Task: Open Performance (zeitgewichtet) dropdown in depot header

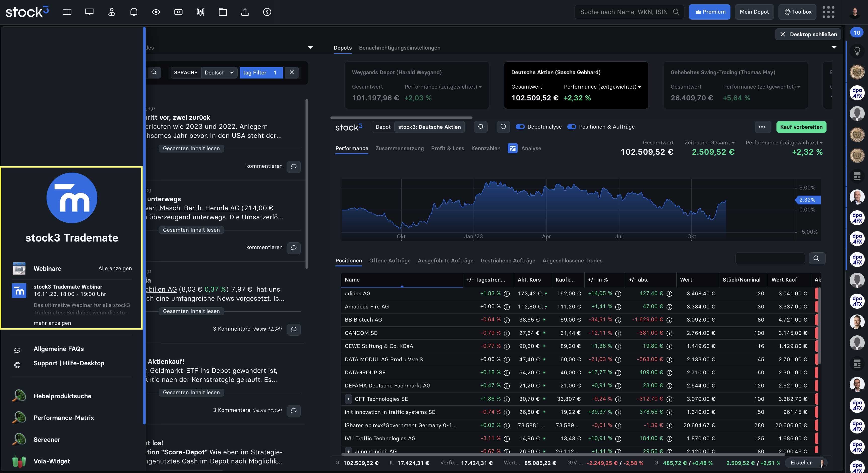Action: point(784,143)
